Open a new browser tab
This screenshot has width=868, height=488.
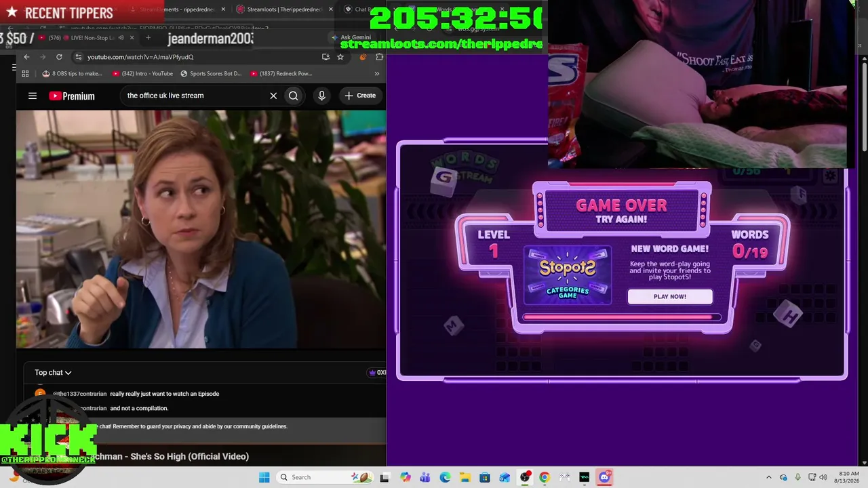(148, 37)
